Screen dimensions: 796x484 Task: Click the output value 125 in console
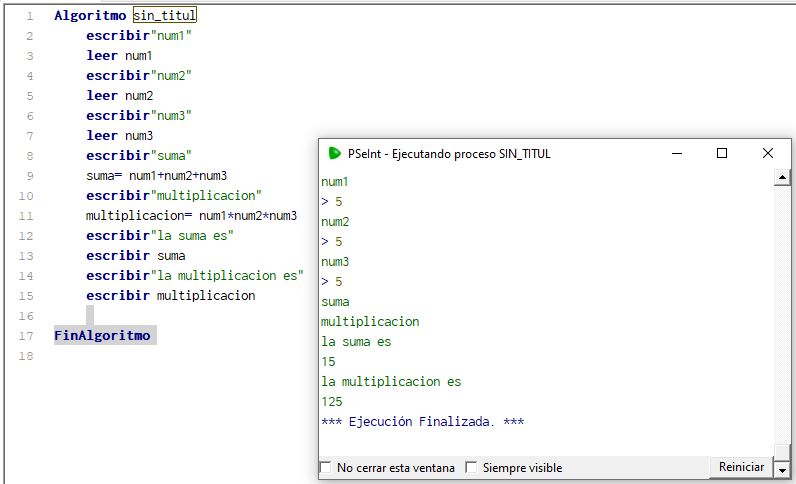pos(332,402)
